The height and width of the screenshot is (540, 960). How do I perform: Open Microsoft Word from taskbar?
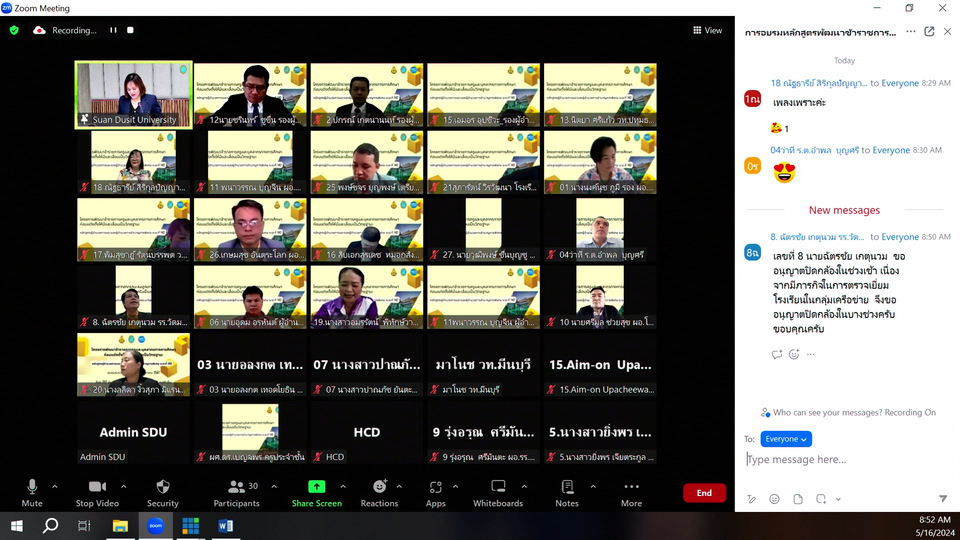tap(225, 526)
